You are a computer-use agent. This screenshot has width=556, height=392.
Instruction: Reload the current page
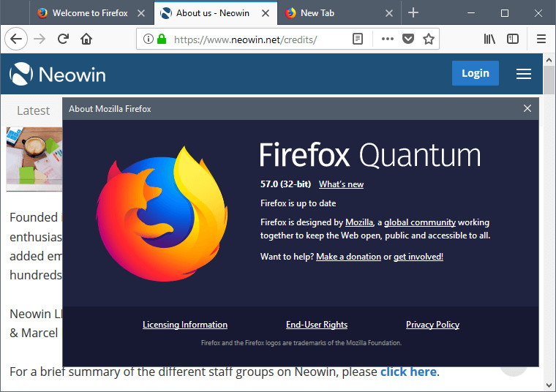pos(63,39)
